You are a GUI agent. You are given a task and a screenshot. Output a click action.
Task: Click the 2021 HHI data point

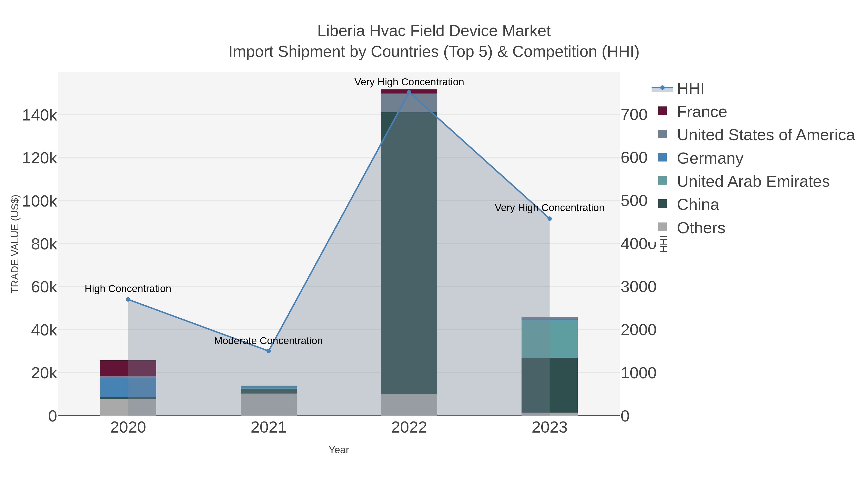tap(269, 351)
